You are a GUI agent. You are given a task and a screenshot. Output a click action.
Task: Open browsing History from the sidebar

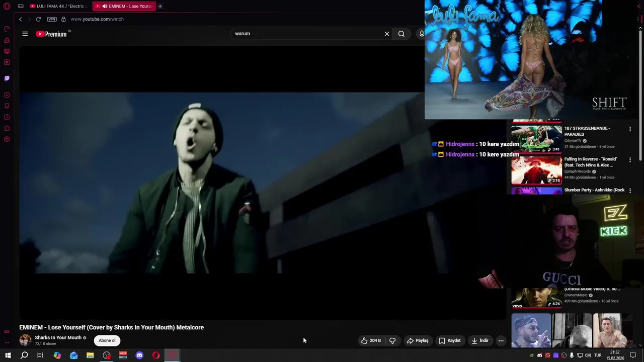pyautogui.click(x=7, y=117)
